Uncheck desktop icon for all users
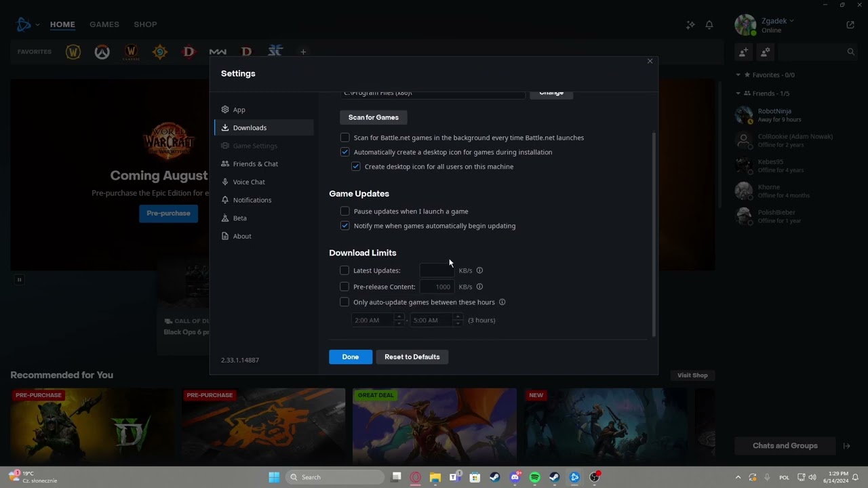This screenshot has height=488, width=868. [356, 166]
